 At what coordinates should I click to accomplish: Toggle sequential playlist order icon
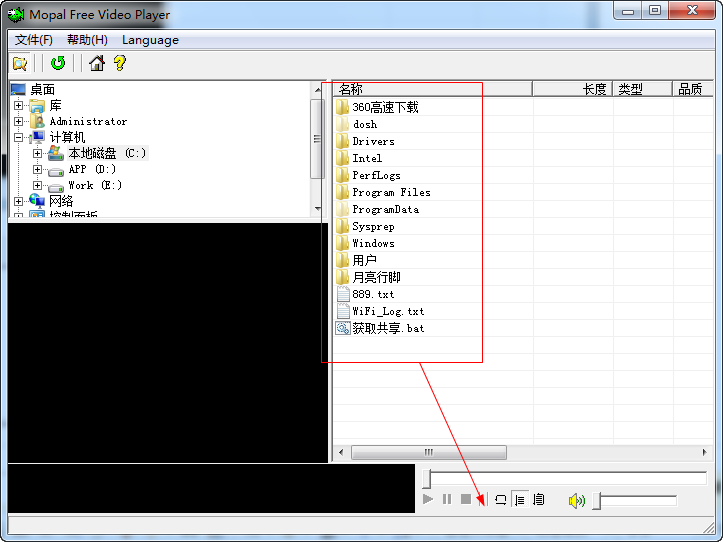point(520,500)
